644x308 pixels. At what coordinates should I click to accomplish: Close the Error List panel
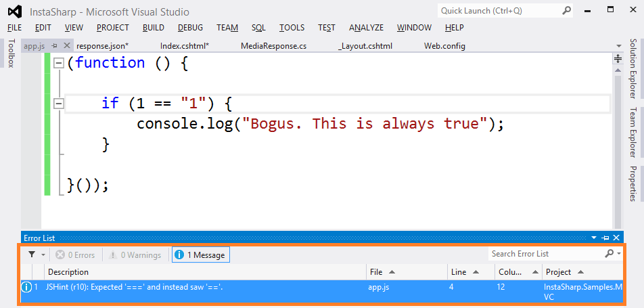point(616,238)
